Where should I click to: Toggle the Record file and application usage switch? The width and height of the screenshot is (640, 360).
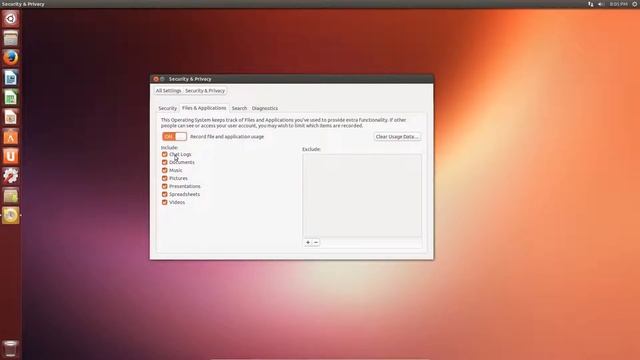pyautogui.click(x=174, y=136)
